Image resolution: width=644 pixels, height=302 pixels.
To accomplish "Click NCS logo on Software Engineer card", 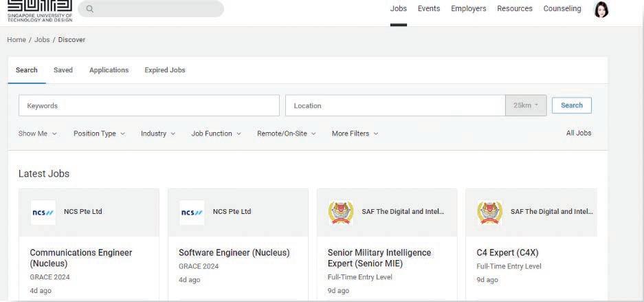I will point(192,212).
